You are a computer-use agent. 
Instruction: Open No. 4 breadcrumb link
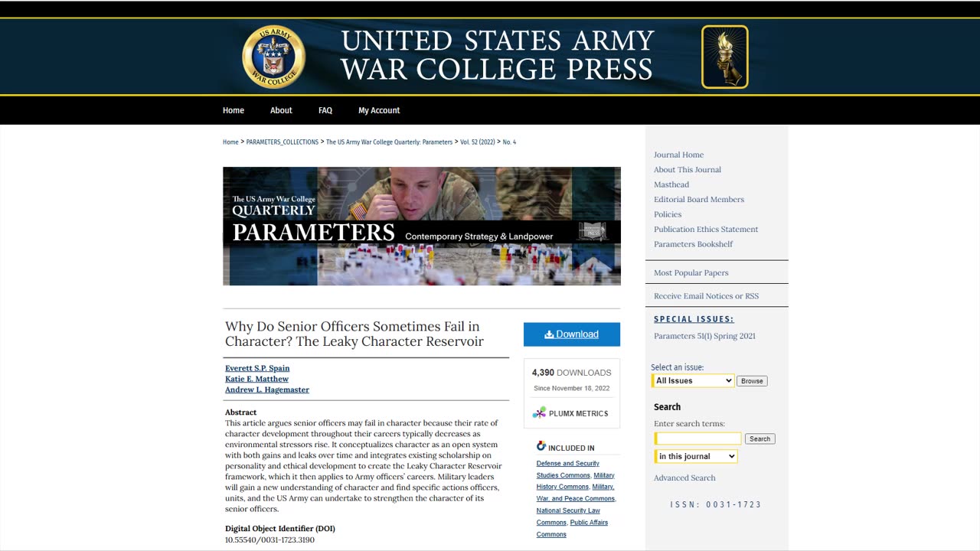click(509, 142)
